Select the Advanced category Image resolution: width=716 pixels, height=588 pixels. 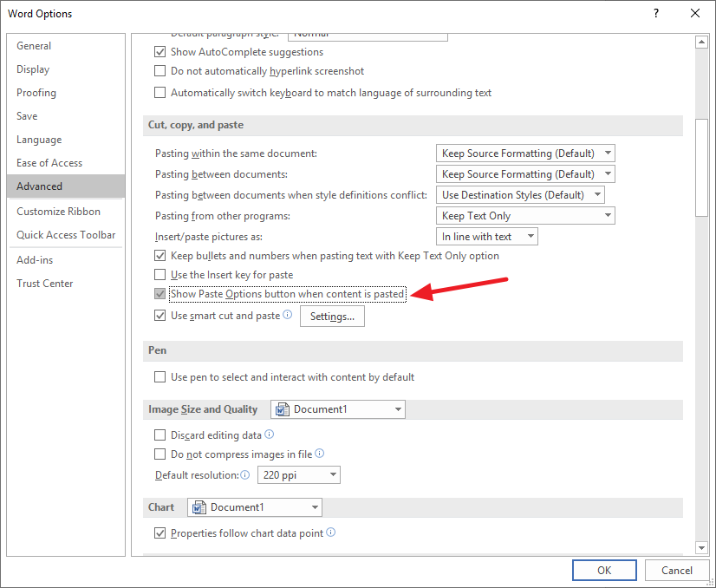click(x=66, y=186)
